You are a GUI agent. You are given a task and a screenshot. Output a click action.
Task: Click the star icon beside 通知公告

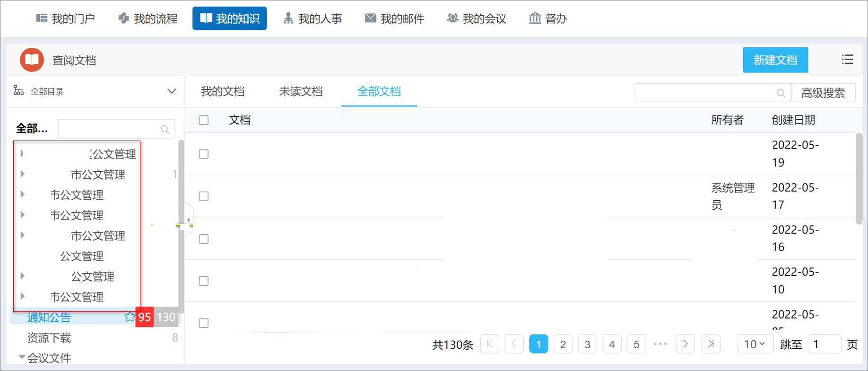[x=130, y=317]
